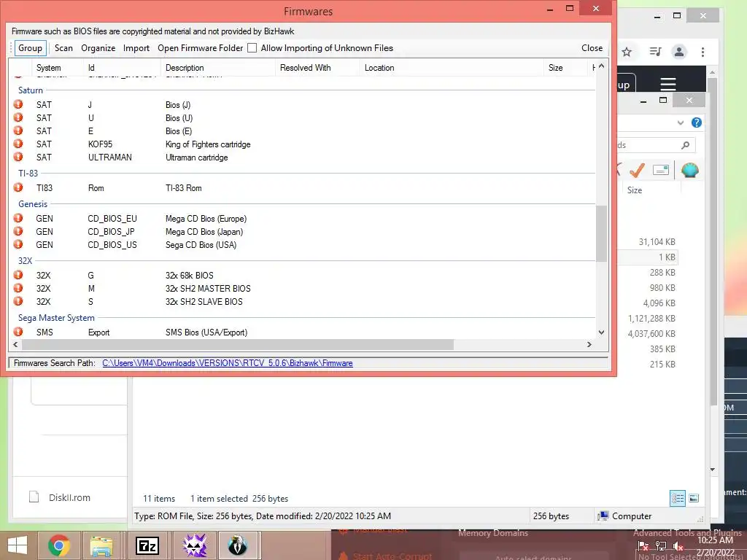Viewport: 747px width, 560px height.
Task: Expand the Explorer ribbon chevron
Action: pos(681,122)
